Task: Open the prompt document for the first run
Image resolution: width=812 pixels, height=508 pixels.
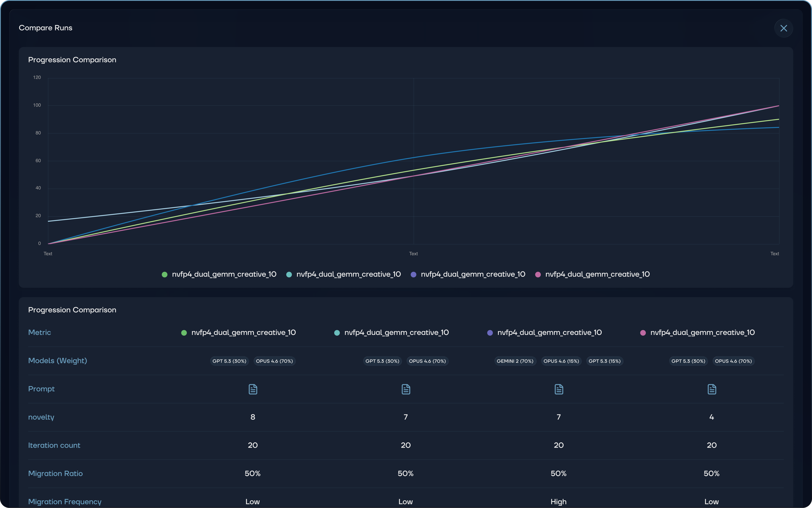Action: [x=252, y=389]
